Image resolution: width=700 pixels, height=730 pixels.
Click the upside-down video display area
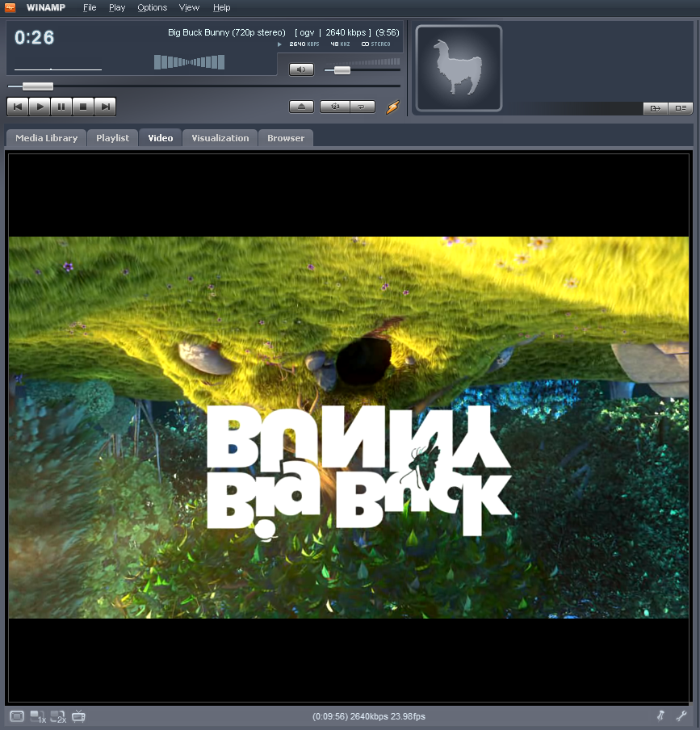point(349,427)
